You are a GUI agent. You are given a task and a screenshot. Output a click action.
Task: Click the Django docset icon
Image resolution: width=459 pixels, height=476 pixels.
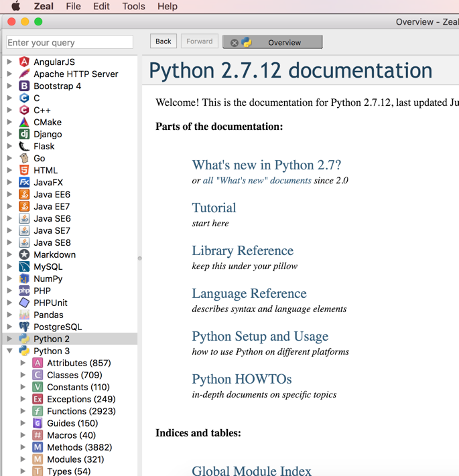pos(24,134)
